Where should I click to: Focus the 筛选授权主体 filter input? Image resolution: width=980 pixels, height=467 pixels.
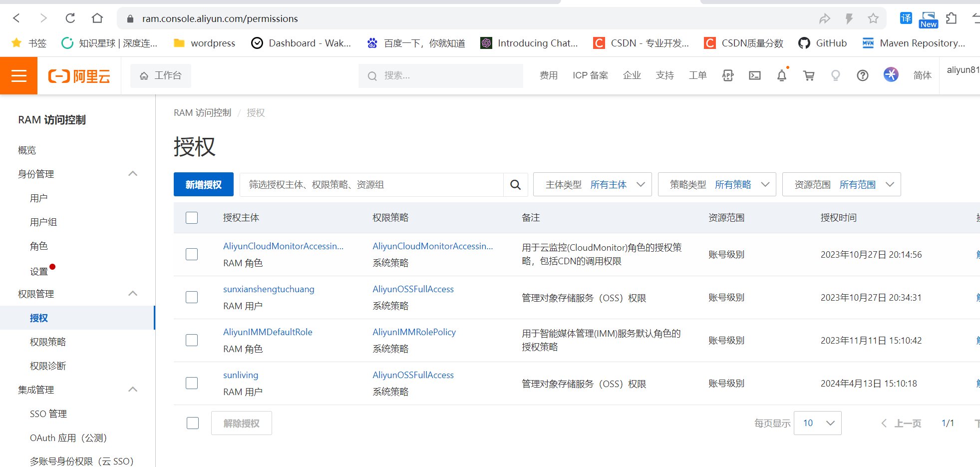pyautogui.click(x=371, y=184)
